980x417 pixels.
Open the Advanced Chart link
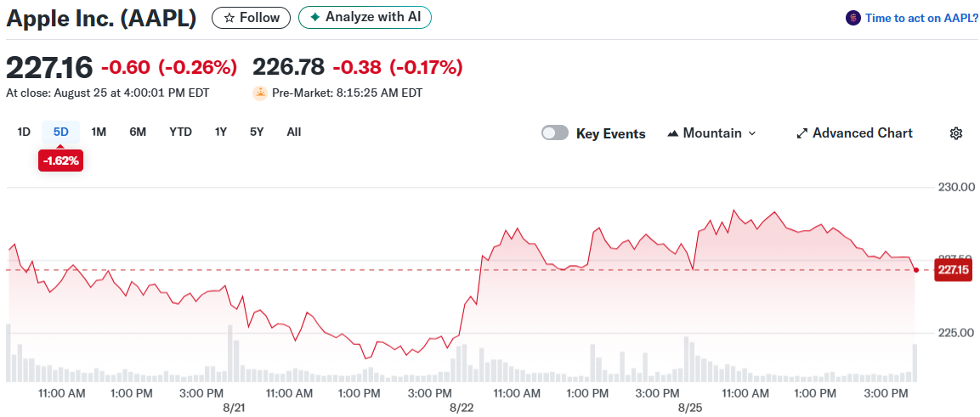[854, 133]
